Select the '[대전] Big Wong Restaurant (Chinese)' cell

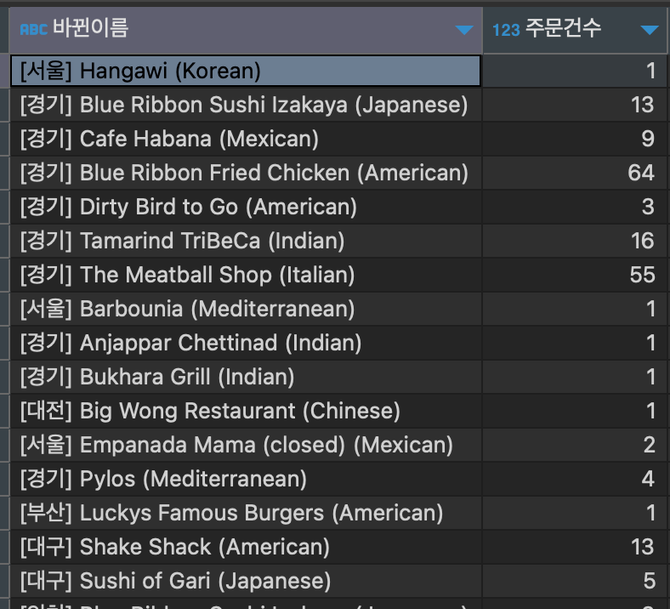[246, 411]
